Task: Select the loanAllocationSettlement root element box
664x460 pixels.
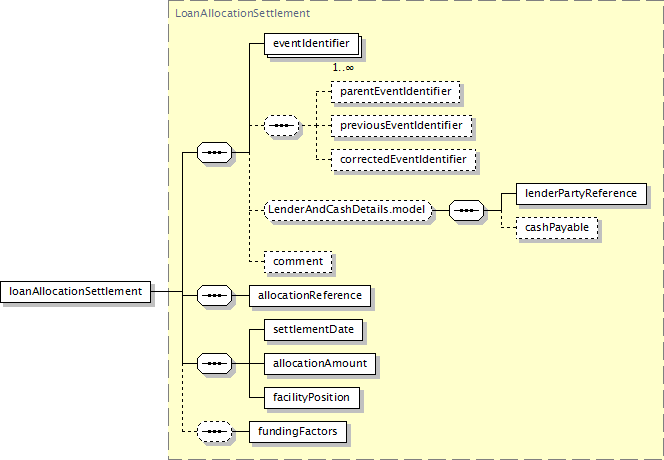Action: (75, 292)
